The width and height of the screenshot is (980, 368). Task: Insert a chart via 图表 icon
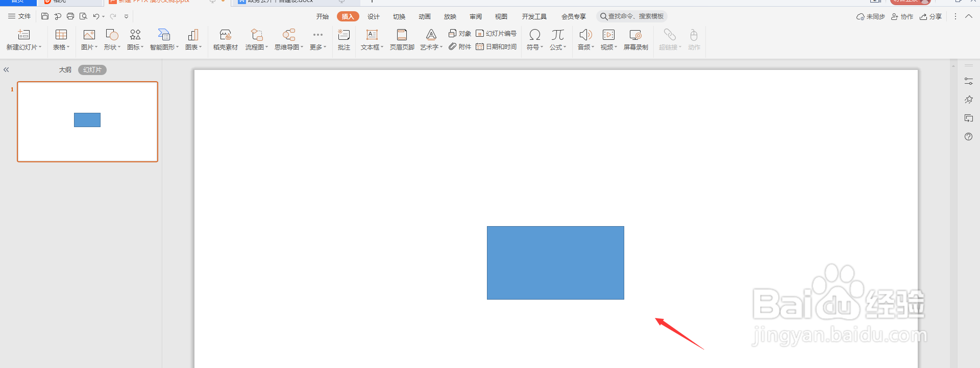193,35
